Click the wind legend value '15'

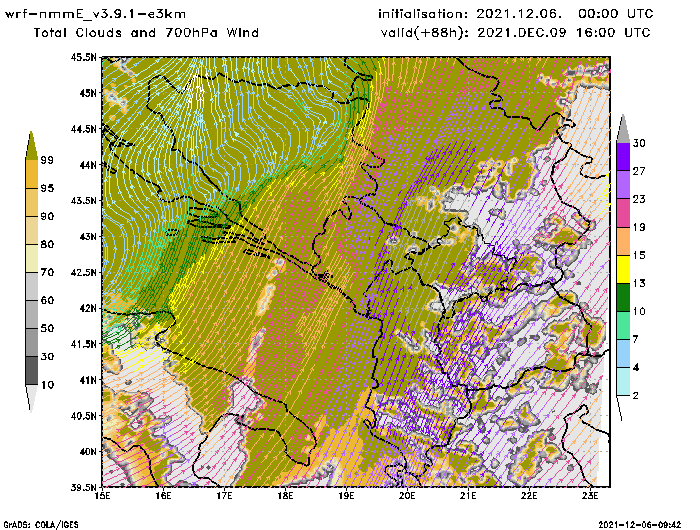(x=639, y=255)
